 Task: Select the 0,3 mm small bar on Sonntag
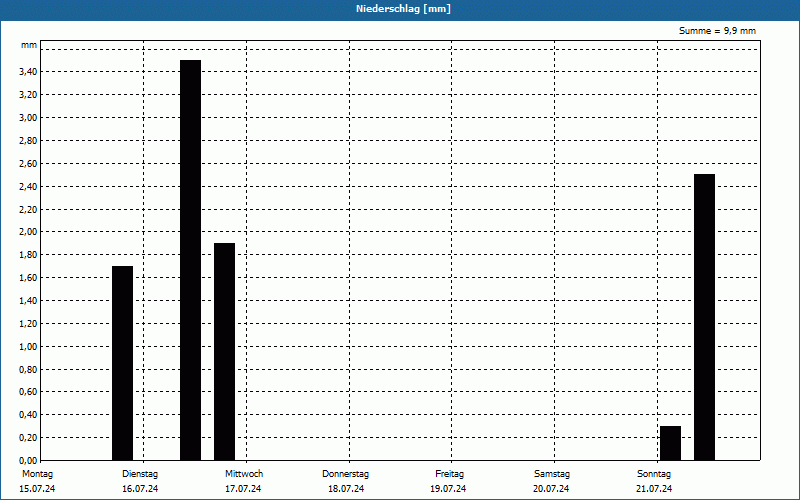[x=670, y=443]
